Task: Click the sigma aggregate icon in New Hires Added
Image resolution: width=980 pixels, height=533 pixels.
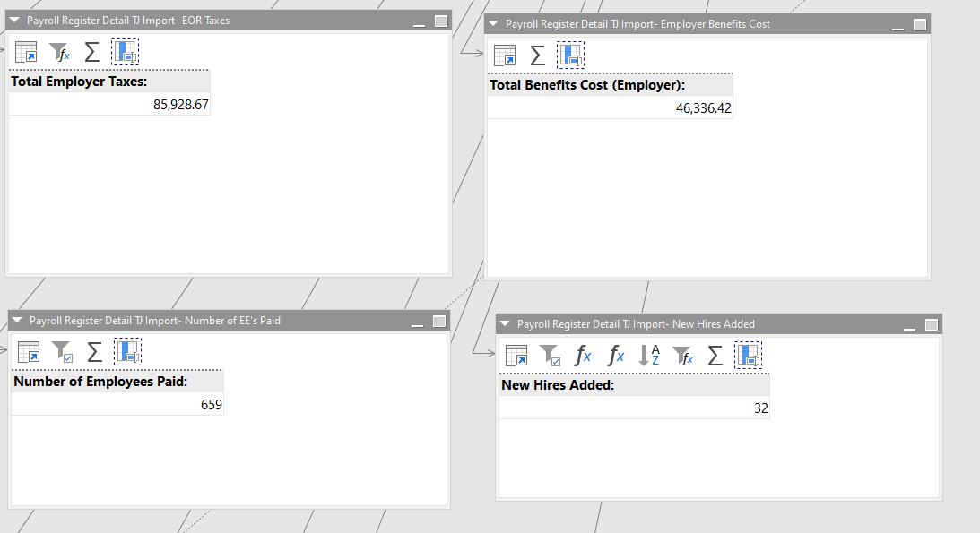Action: pyautogui.click(x=715, y=356)
